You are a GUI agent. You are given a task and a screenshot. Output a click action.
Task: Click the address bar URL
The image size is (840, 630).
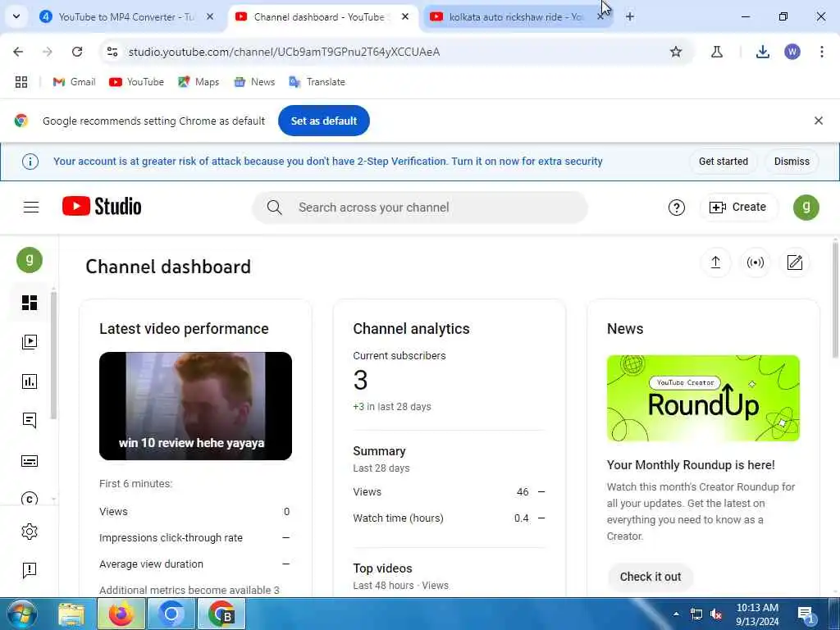click(x=284, y=52)
